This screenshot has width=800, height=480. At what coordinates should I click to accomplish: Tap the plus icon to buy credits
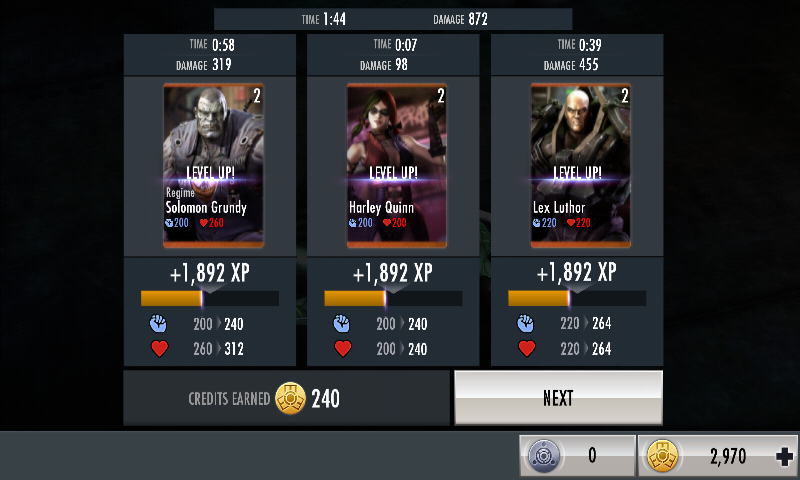[784, 456]
